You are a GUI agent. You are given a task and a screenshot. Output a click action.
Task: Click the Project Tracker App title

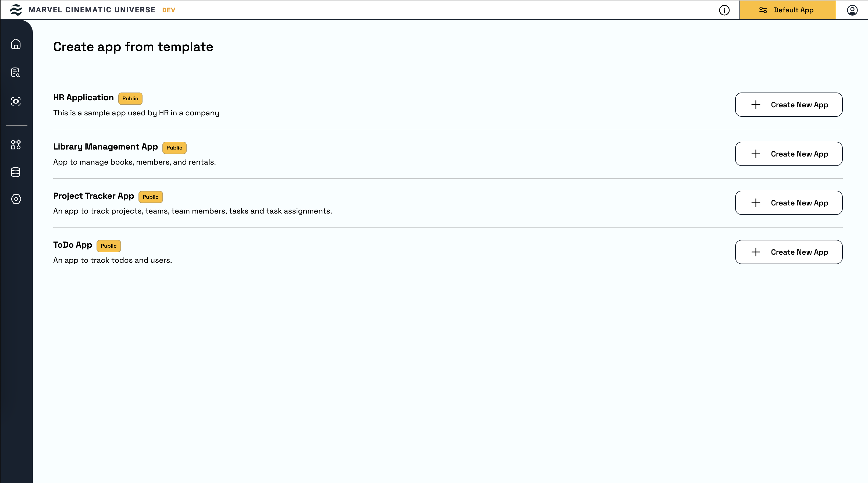[x=93, y=196]
